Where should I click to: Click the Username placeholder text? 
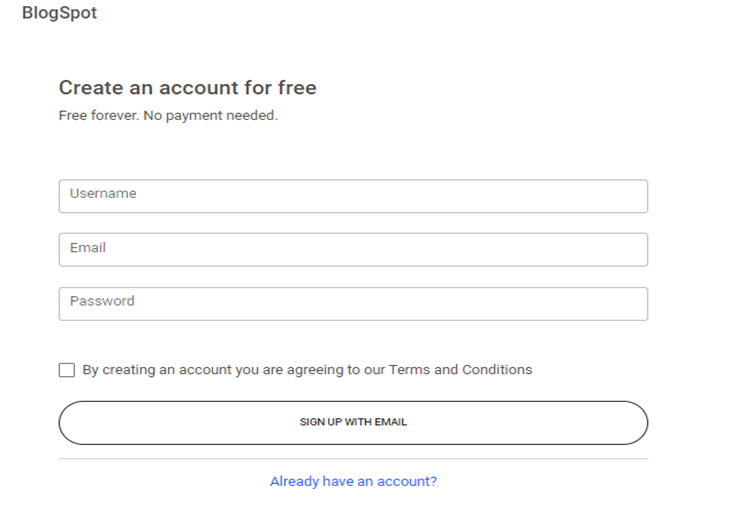point(103,193)
